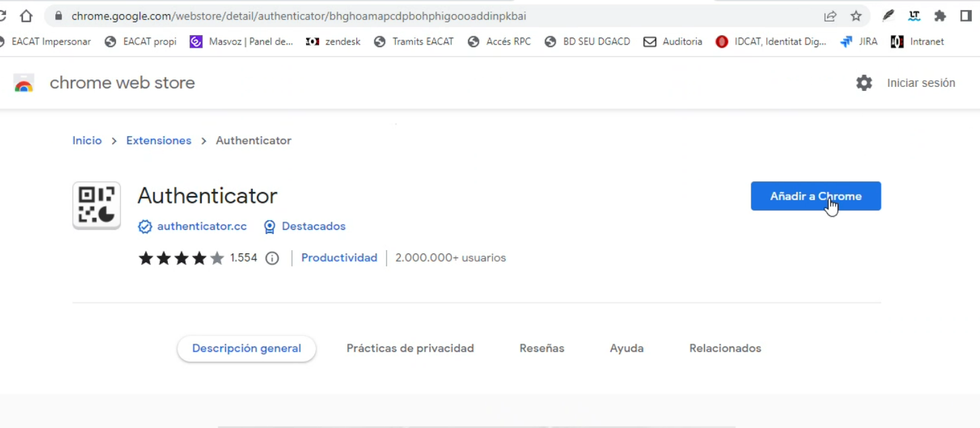Open the Productividad category link
Screen dimensions: 980x428
(339, 258)
